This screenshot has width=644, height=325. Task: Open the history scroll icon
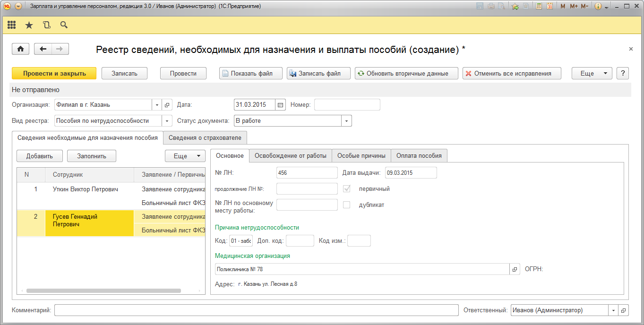(46, 25)
